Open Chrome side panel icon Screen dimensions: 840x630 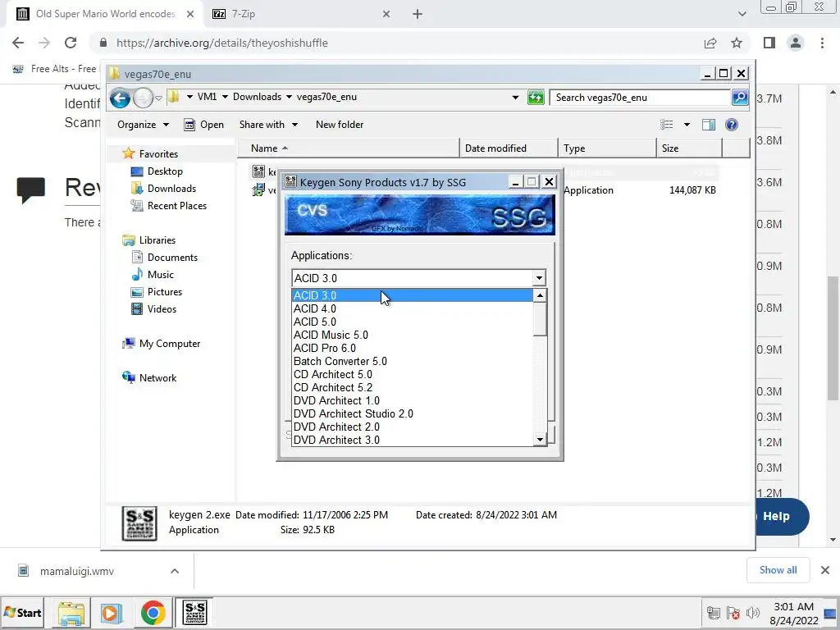point(769,43)
